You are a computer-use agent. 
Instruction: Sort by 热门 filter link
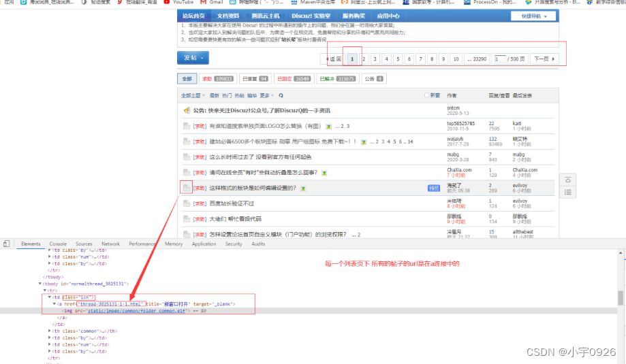coord(227,96)
